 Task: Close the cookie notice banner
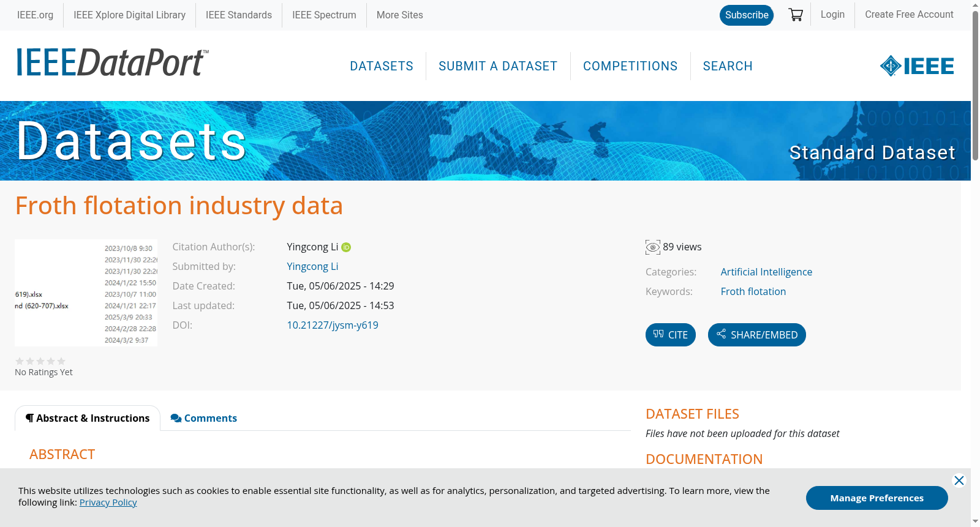tap(959, 480)
